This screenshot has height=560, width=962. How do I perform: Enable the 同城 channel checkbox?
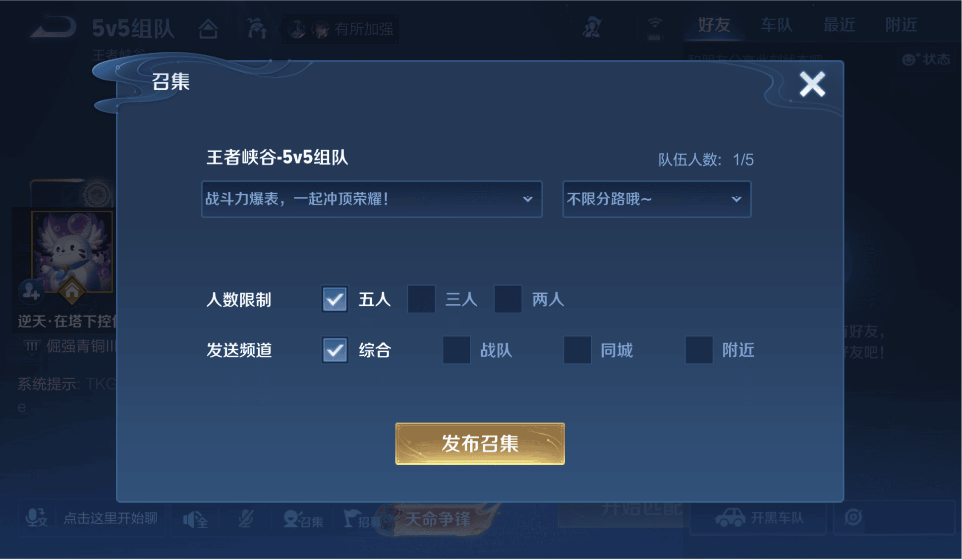point(577,350)
